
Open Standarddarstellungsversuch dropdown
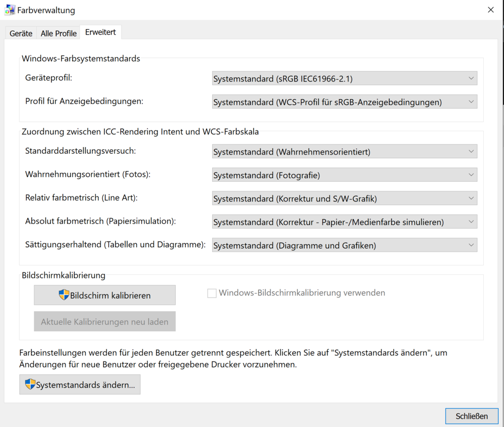(x=344, y=152)
